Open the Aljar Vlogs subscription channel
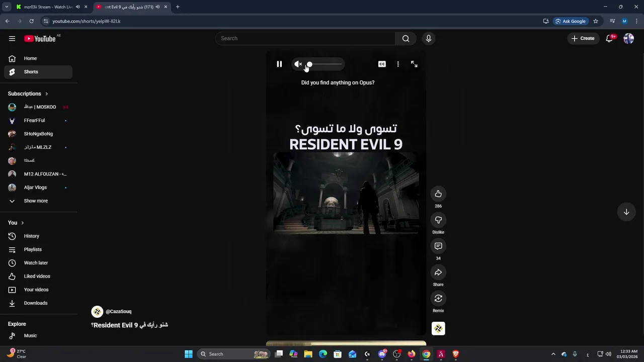Viewport: 644px width, 362px height. (38, 188)
